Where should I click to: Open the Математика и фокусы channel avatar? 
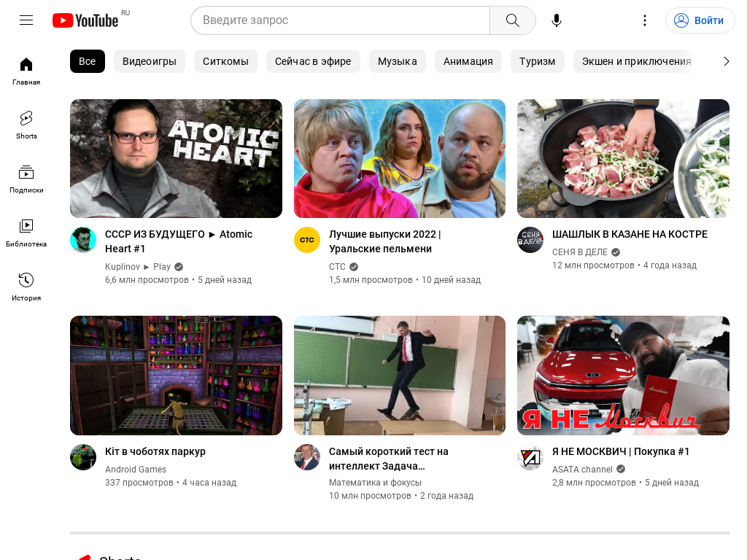click(307, 457)
